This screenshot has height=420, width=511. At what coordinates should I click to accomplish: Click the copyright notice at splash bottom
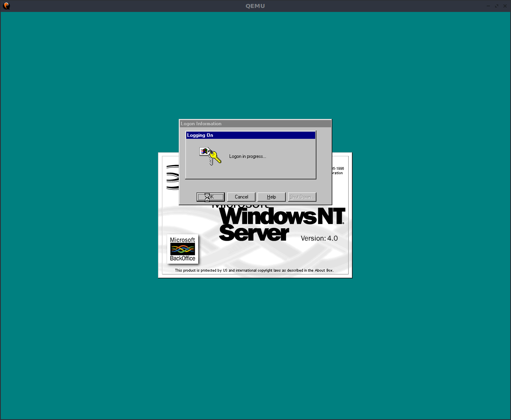(254, 270)
